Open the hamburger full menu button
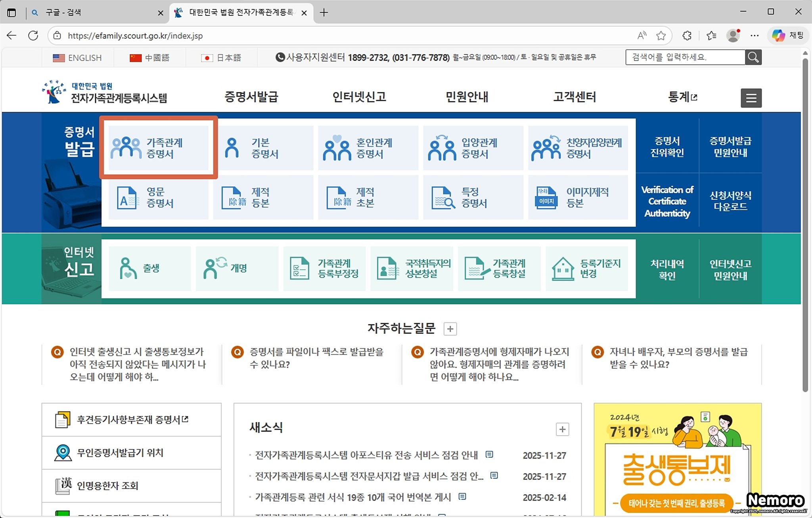 pos(751,98)
